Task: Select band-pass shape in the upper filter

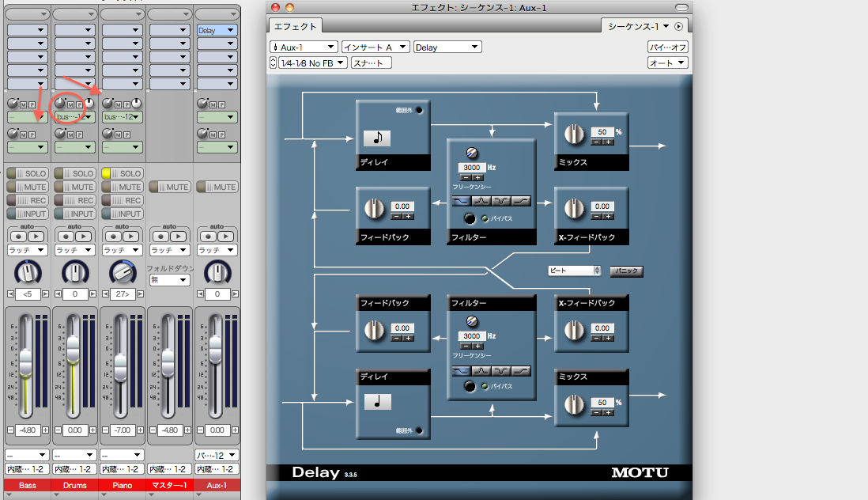Action: 481,201
